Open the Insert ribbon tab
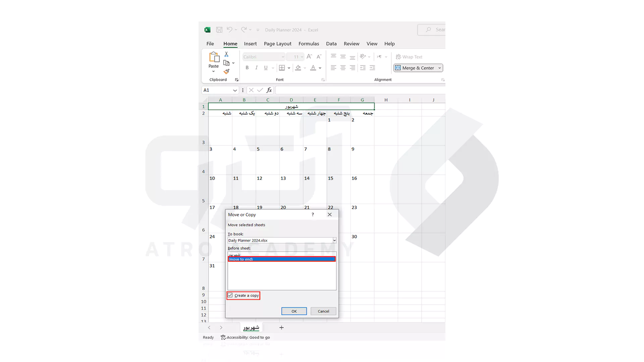 (250, 43)
